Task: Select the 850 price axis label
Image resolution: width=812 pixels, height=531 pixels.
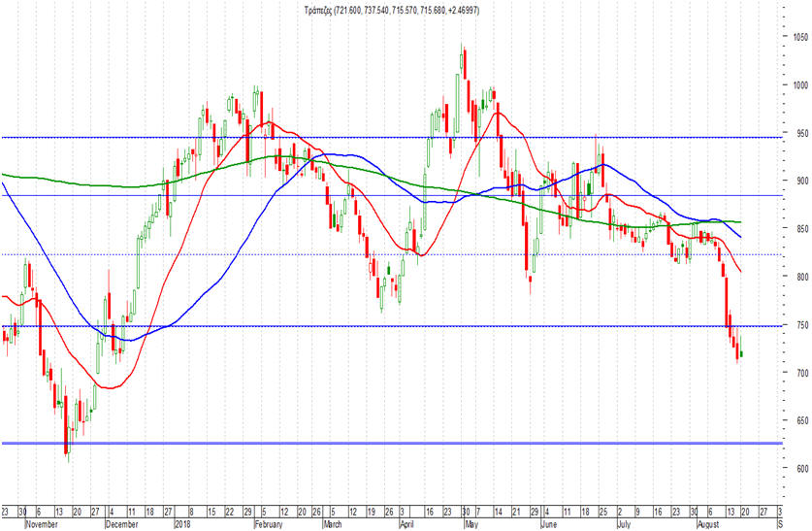Action: [x=800, y=228]
